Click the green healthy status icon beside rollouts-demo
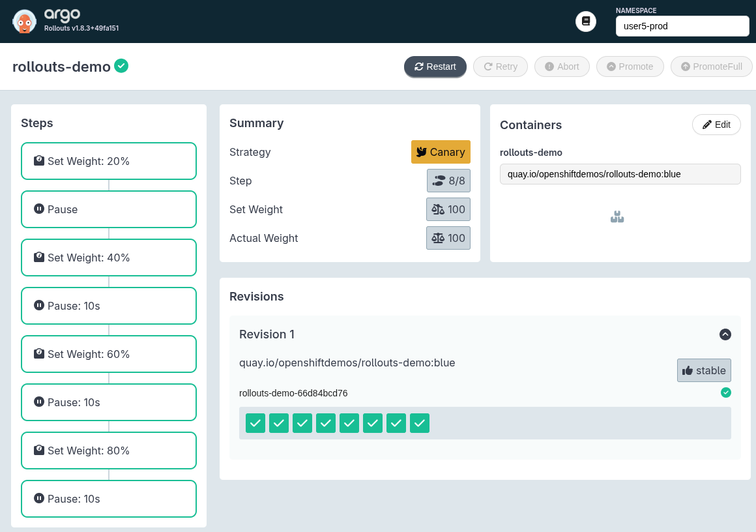The width and height of the screenshot is (756, 532). (x=121, y=66)
